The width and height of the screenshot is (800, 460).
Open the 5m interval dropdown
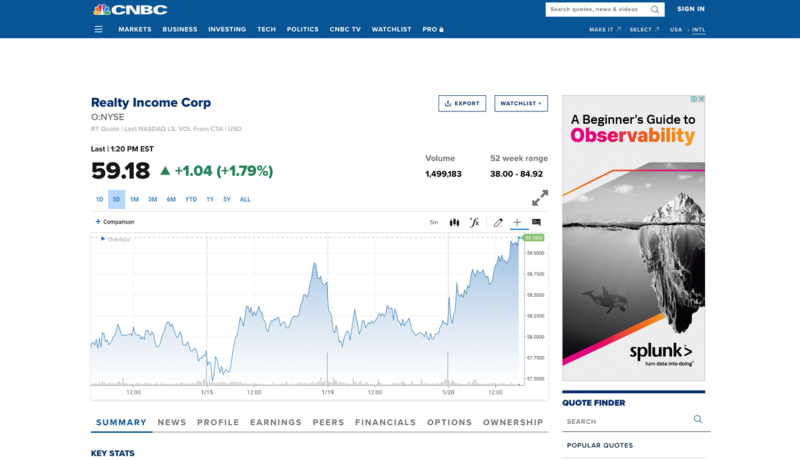pos(434,222)
